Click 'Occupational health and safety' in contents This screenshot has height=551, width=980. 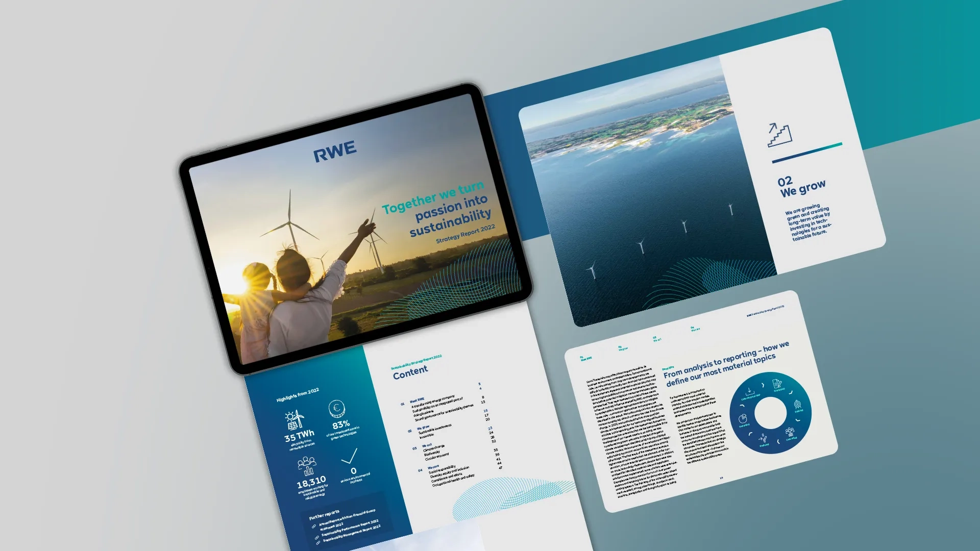pos(453,481)
